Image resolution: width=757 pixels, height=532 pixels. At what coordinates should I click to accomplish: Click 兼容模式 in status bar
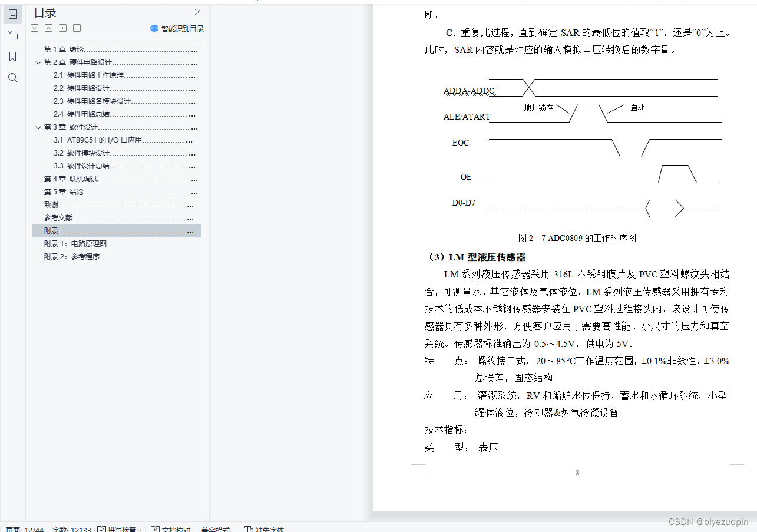pyautogui.click(x=216, y=530)
